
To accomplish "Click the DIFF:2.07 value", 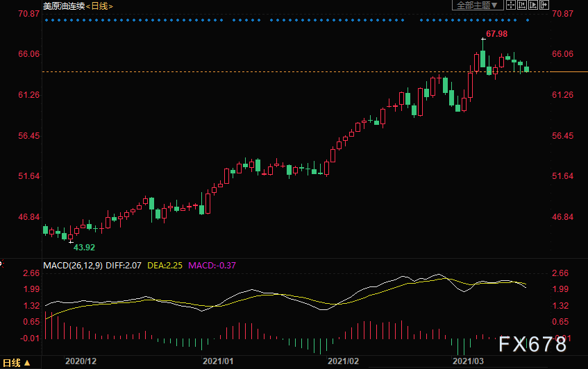I will pyautogui.click(x=124, y=266).
